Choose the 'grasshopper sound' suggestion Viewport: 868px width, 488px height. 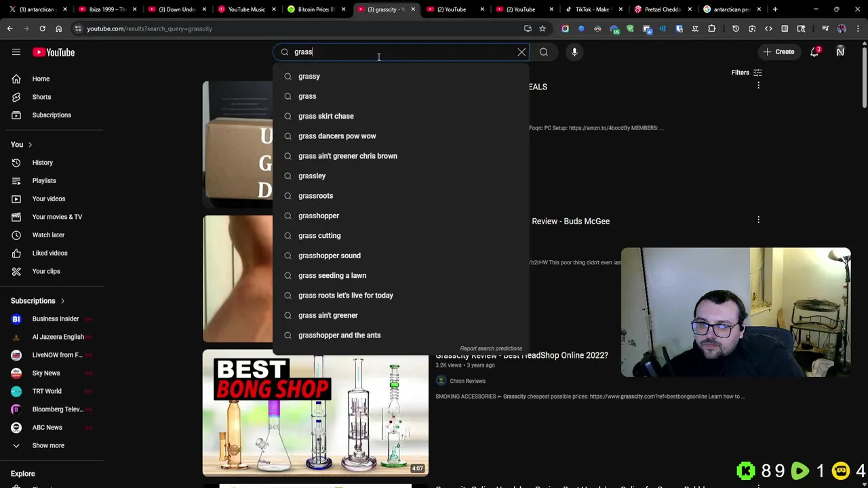coord(401,256)
